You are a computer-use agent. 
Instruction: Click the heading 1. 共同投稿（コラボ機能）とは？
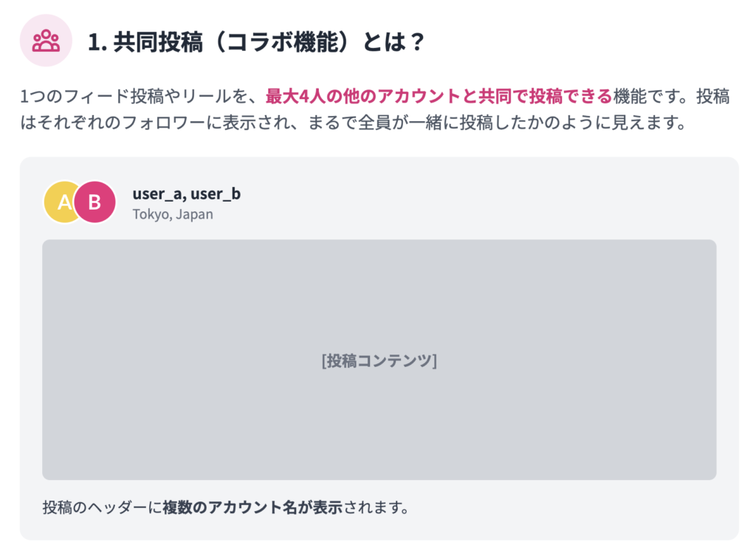click(x=256, y=41)
